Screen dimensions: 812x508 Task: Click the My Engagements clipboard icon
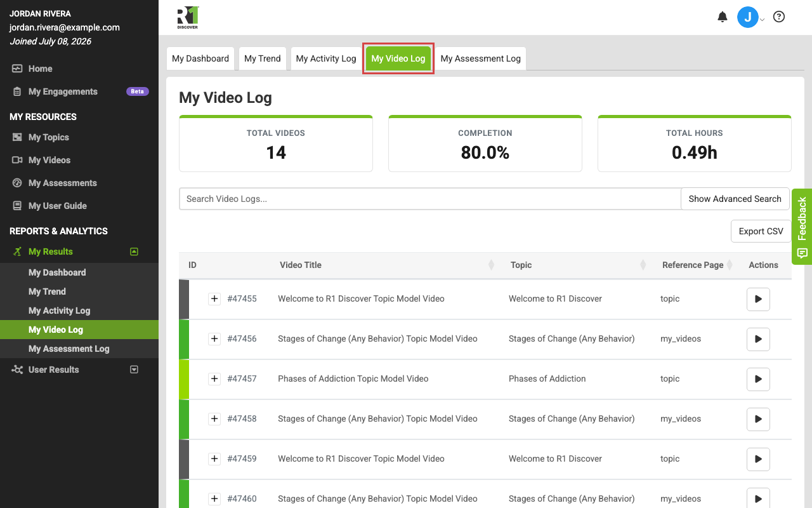(x=17, y=91)
